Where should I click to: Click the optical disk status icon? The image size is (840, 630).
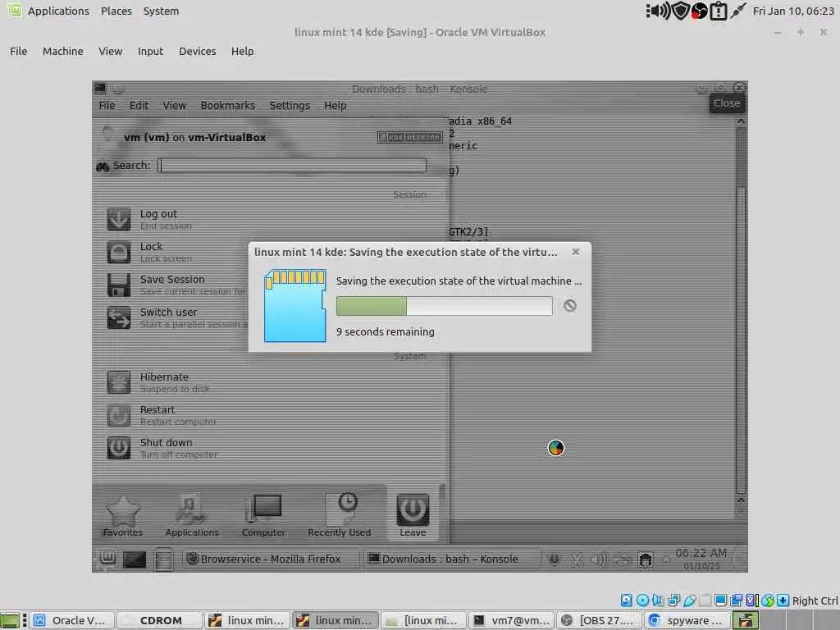tap(642, 600)
